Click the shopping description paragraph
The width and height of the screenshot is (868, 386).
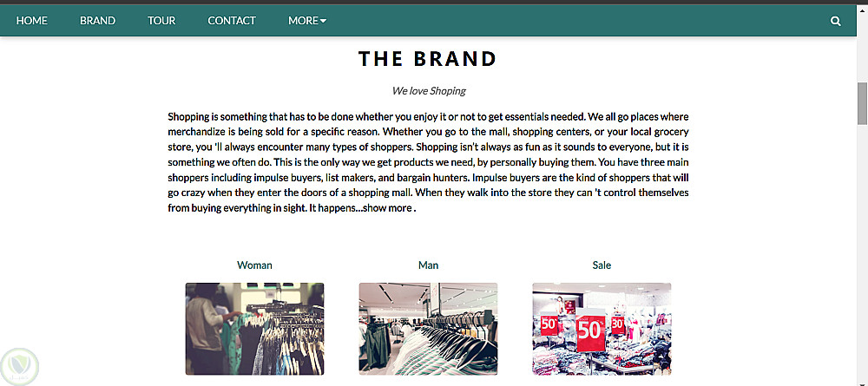pyautogui.click(x=428, y=162)
